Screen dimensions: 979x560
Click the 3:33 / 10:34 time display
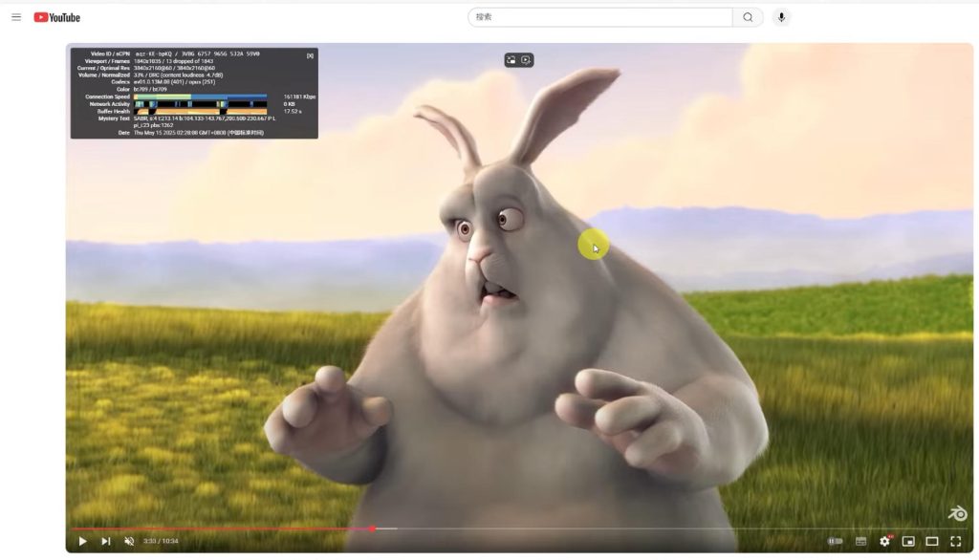coord(161,541)
